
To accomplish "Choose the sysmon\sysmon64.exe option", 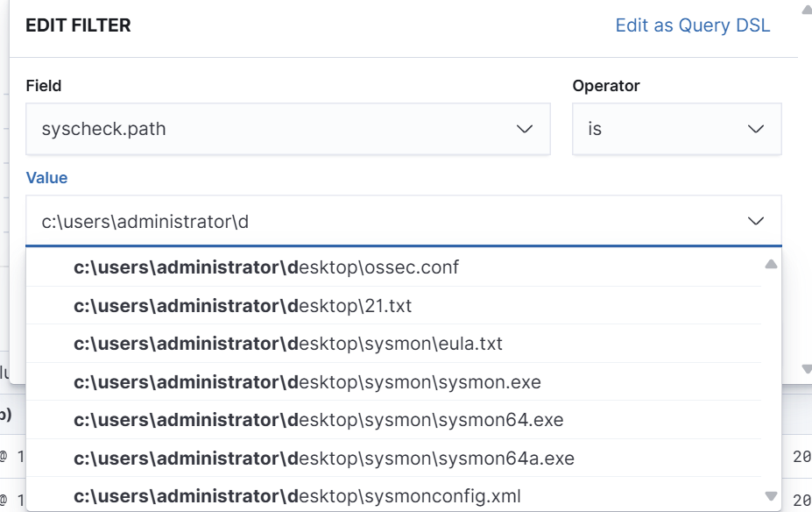I will click(318, 420).
